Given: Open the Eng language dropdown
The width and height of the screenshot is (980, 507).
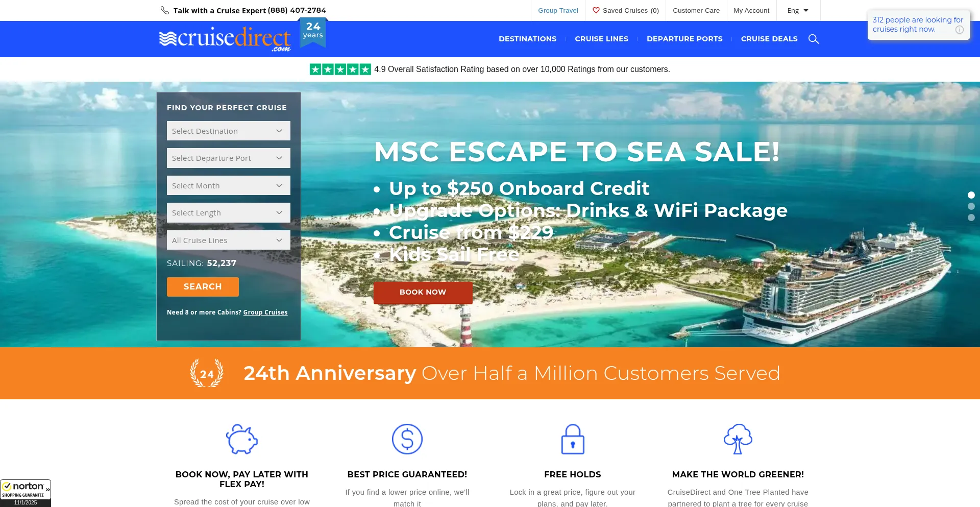Looking at the screenshot, I should (x=798, y=10).
